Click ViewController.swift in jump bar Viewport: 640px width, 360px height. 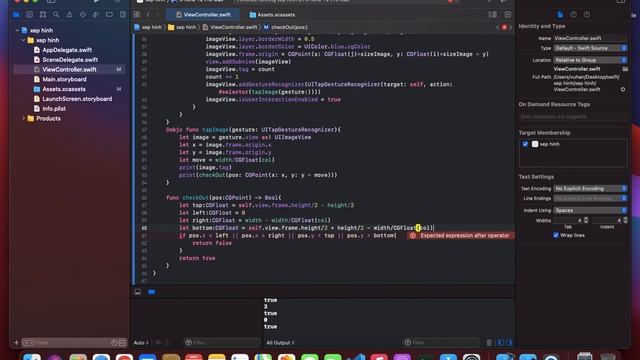[x=230, y=27]
